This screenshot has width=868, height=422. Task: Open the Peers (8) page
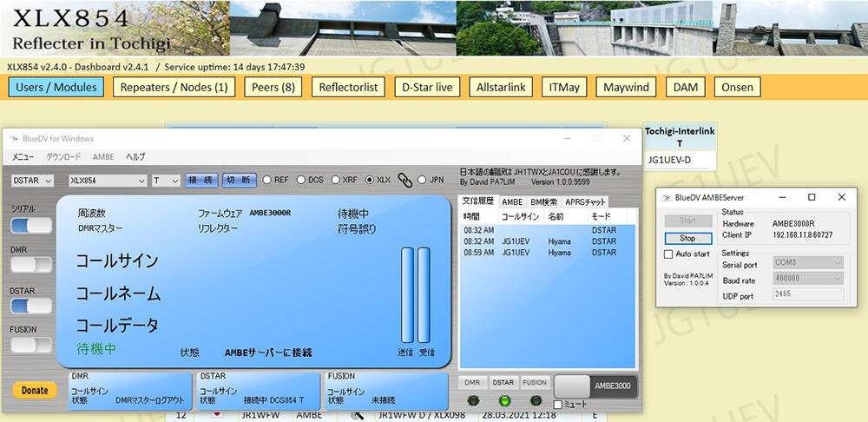pyautogui.click(x=273, y=87)
